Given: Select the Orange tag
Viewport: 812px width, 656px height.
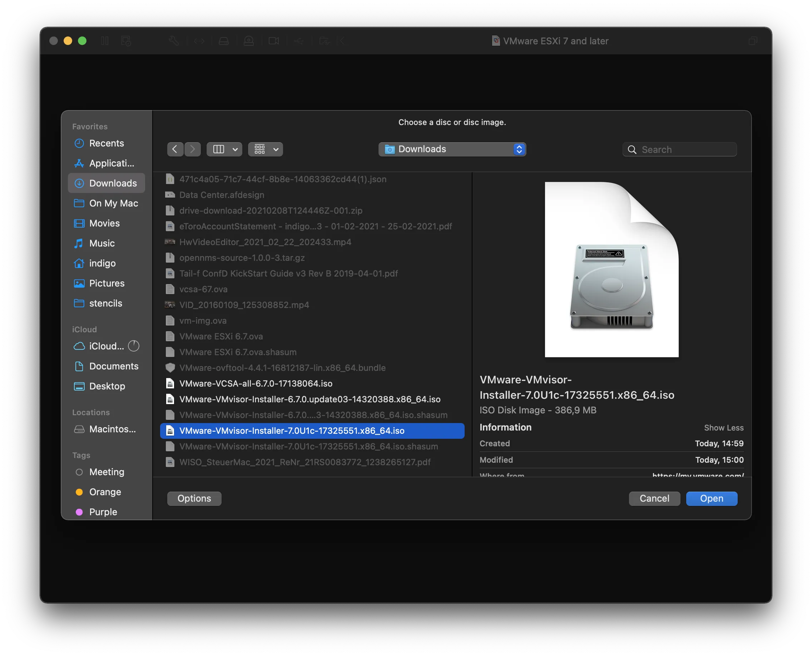Looking at the screenshot, I should point(105,492).
